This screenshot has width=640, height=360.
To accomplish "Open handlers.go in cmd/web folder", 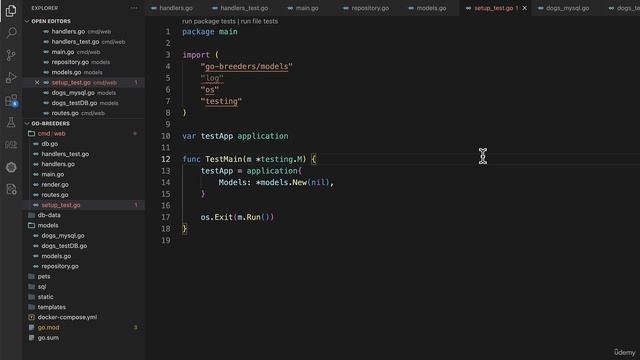I will pos(58,164).
